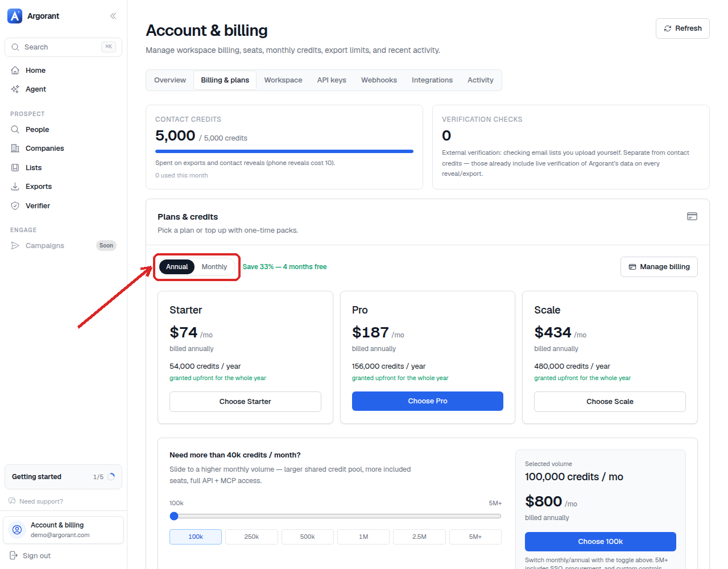Choose the Pro plan

[428, 401]
